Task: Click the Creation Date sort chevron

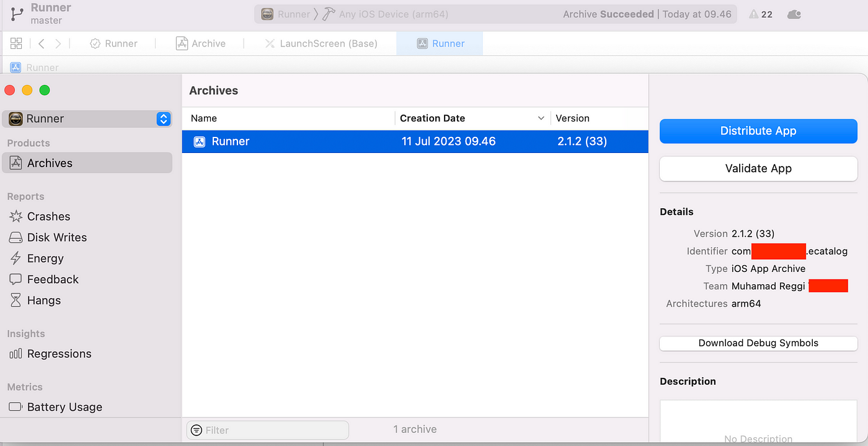Action: point(541,118)
